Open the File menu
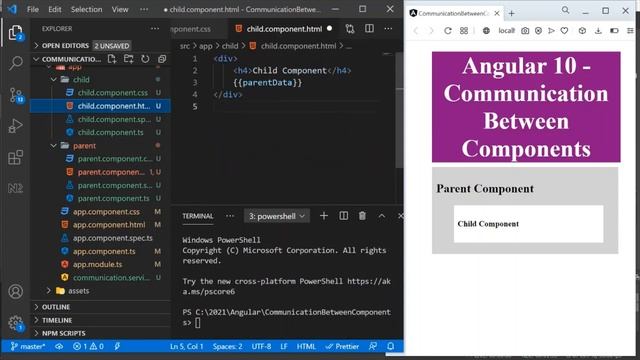 point(33,9)
